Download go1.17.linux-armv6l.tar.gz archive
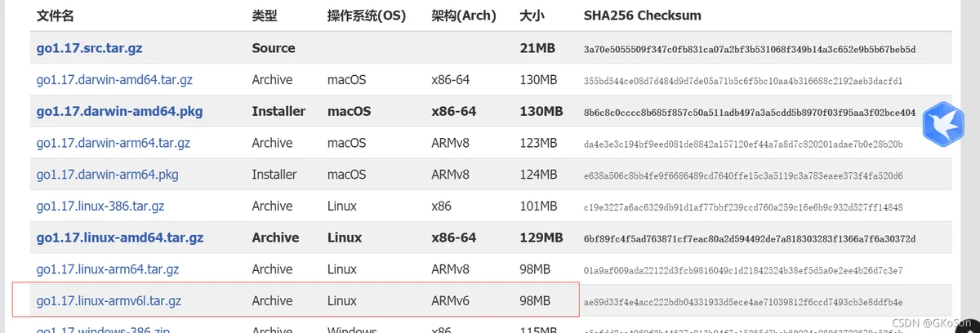 click(109, 301)
